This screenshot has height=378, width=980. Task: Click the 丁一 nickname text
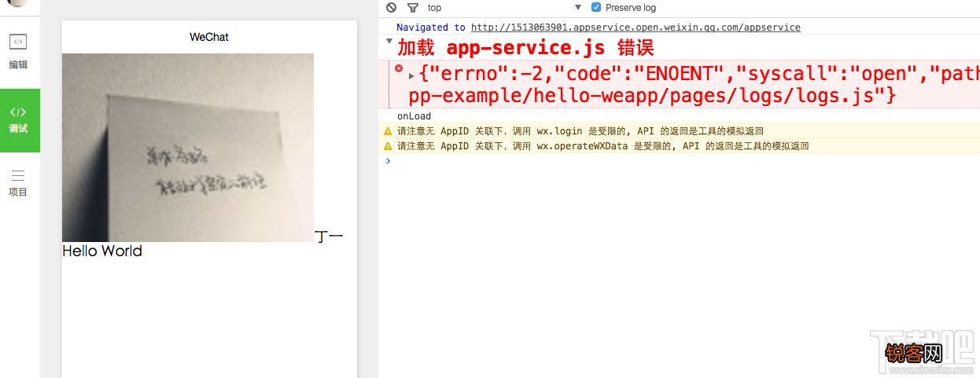[329, 236]
